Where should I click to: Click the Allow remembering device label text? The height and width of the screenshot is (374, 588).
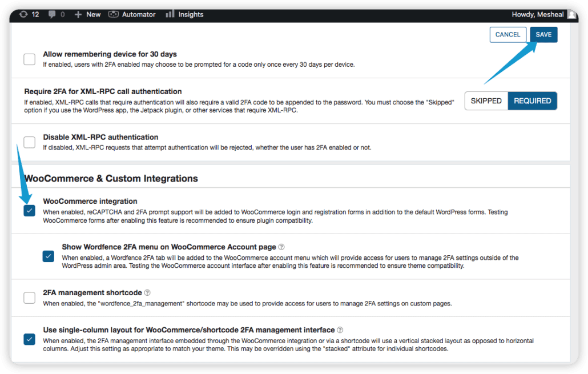coord(110,54)
